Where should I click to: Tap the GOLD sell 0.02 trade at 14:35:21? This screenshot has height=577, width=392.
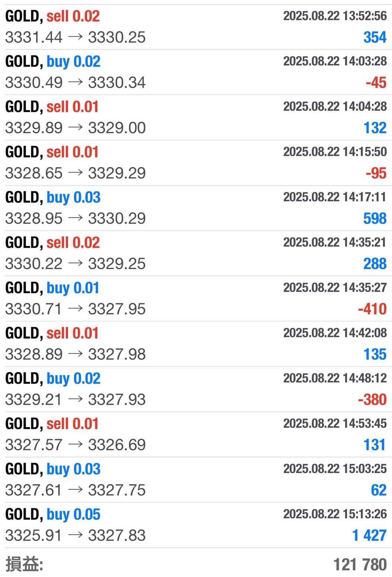click(196, 253)
